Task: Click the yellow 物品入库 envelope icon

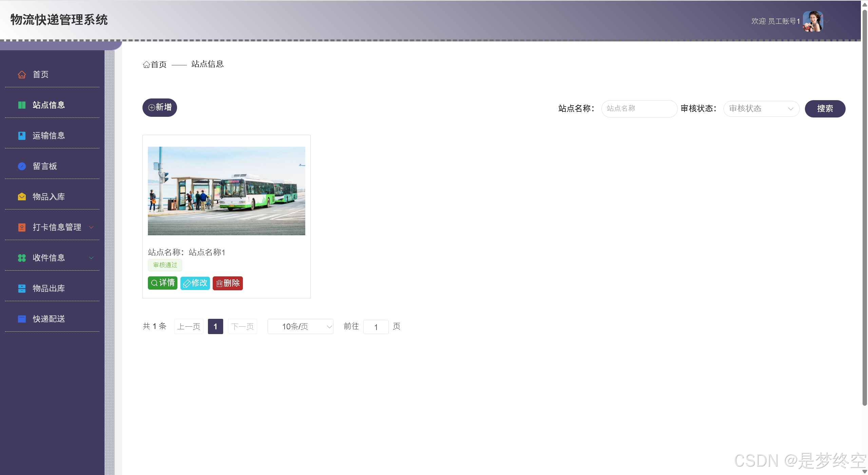Action: [x=22, y=197]
